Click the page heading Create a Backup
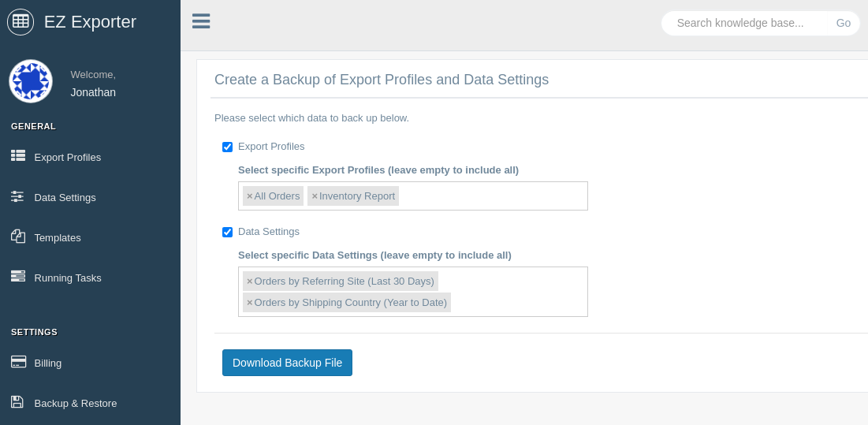The image size is (868, 425). point(382,80)
